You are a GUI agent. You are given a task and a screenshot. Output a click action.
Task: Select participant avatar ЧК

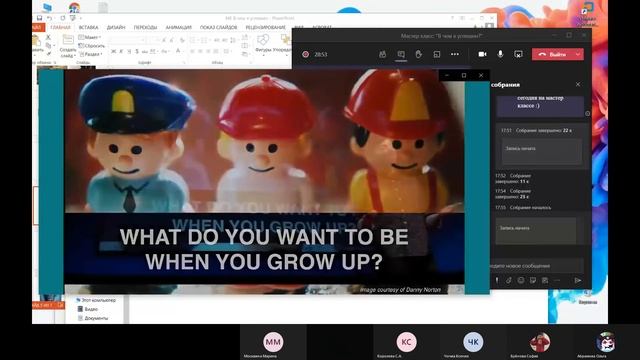(473, 342)
